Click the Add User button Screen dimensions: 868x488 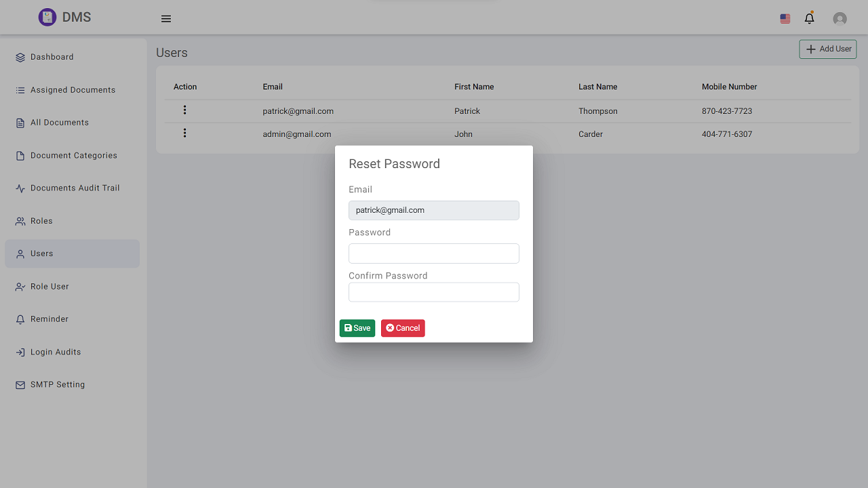tap(828, 49)
